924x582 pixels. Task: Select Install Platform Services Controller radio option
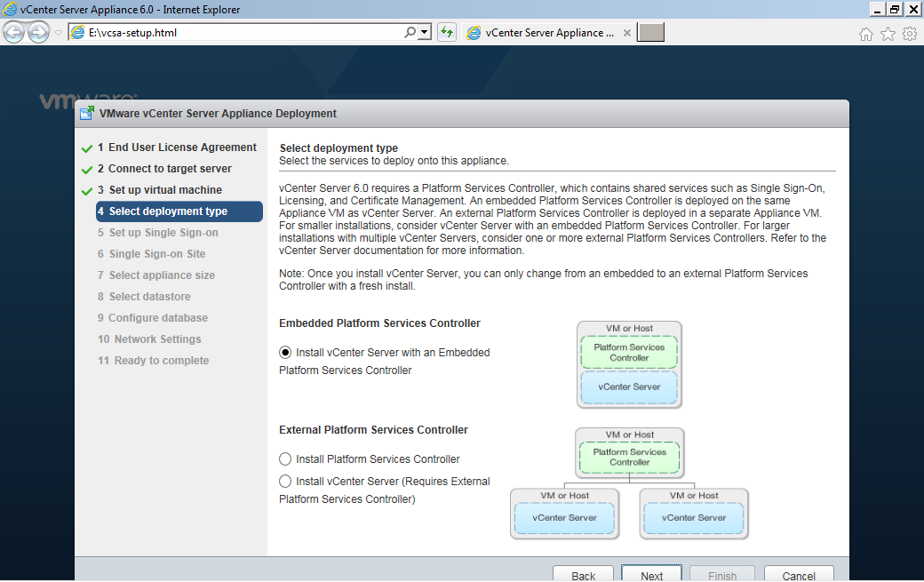[285, 458]
